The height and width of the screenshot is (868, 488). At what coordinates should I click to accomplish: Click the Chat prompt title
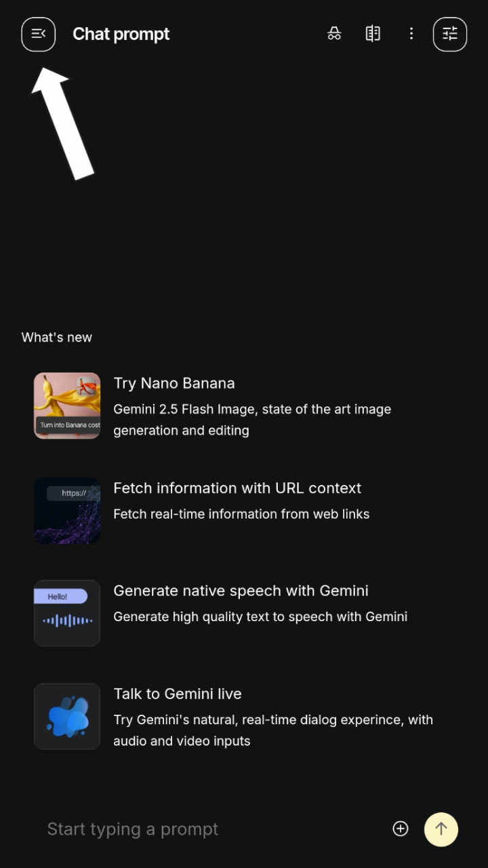click(x=121, y=34)
